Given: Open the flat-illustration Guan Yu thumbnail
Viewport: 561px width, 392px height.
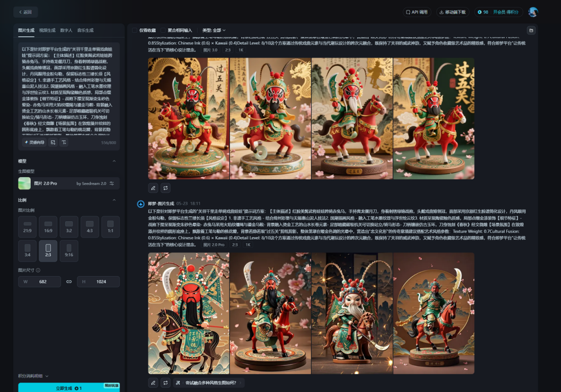Looking at the screenshot, I should point(188,313).
